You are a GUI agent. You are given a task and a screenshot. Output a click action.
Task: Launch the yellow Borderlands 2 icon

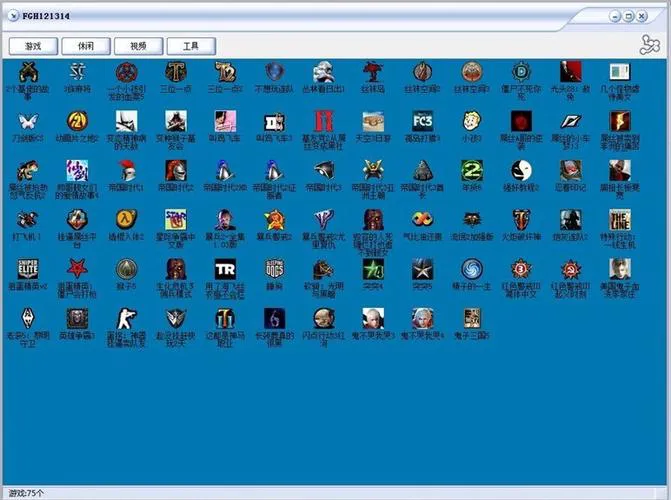click(77, 122)
